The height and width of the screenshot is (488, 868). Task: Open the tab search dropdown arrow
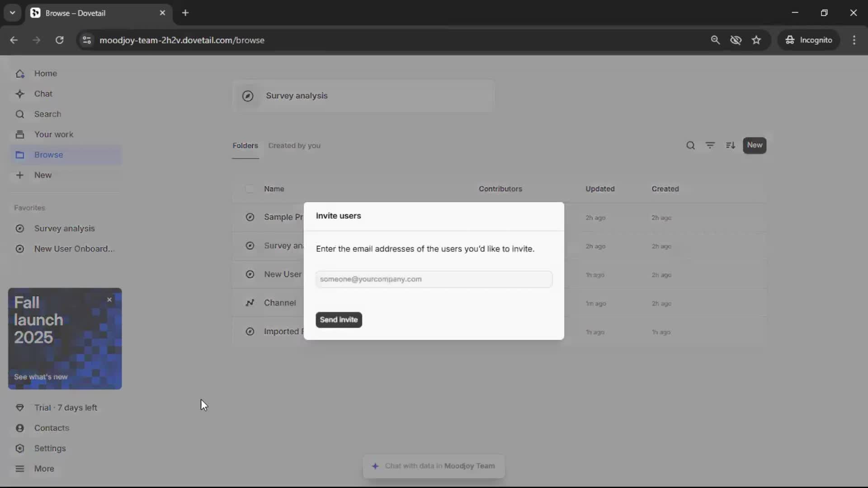(13, 13)
